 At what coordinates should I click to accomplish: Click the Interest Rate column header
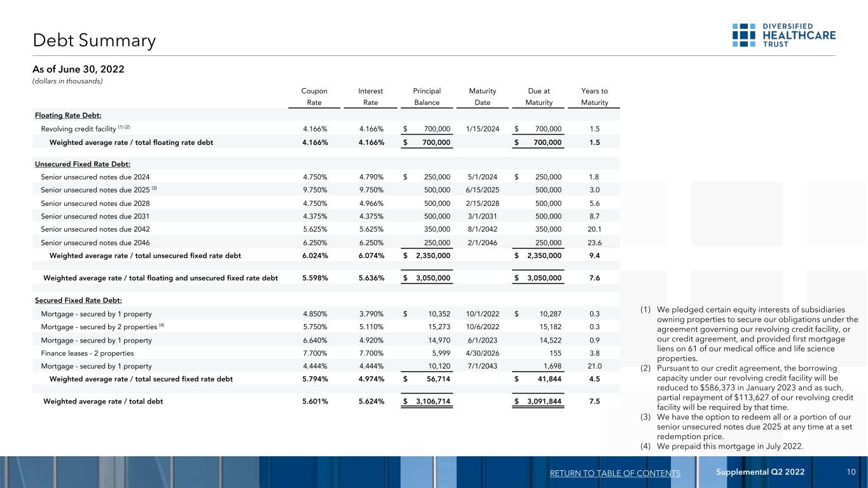(x=371, y=97)
